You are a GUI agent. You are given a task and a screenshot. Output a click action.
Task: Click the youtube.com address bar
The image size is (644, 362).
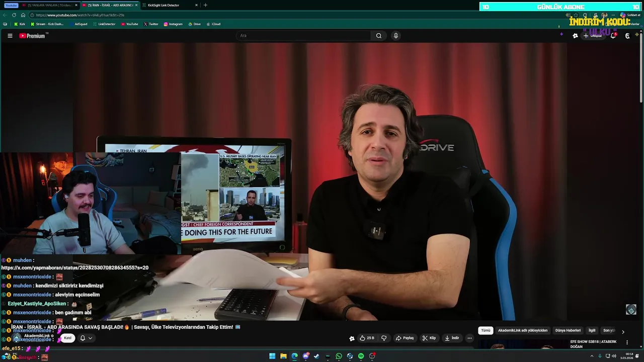(x=302, y=15)
